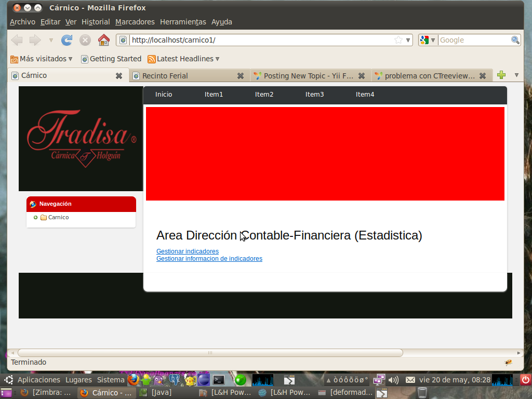Click the Home button in Firefox toolbar

click(104, 40)
